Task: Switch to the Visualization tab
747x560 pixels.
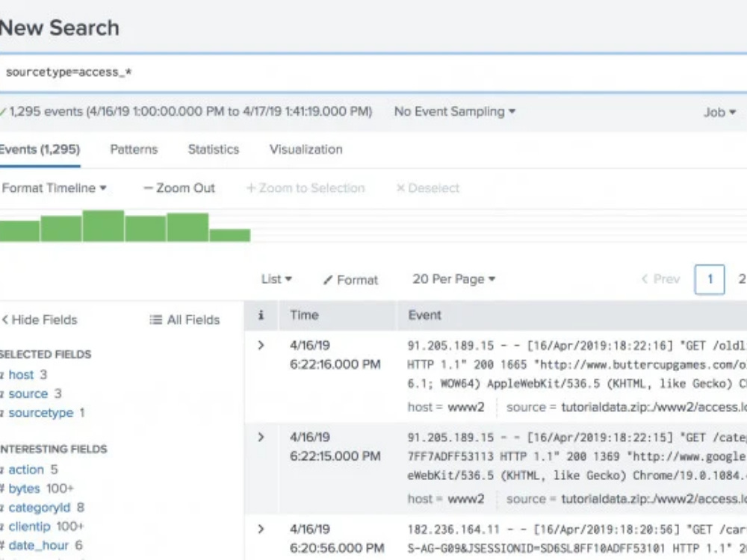Action: (305, 149)
